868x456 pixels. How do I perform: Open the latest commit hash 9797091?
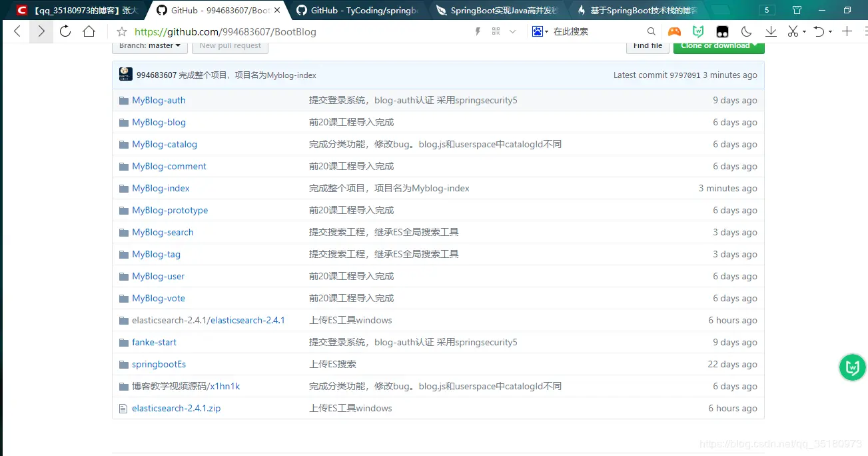(685, 75)
